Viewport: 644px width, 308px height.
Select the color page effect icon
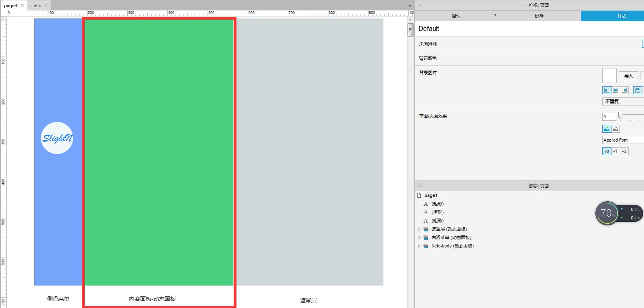(607, 129)
